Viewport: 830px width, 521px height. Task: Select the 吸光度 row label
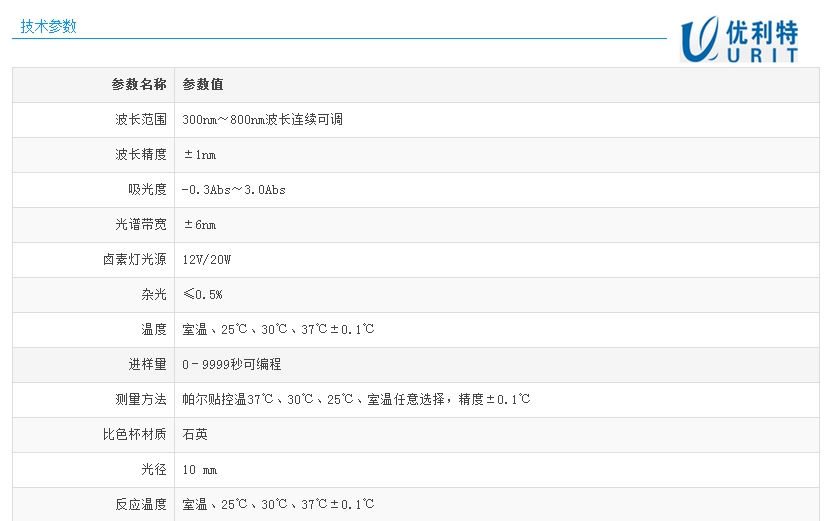(x=147, y=190)
